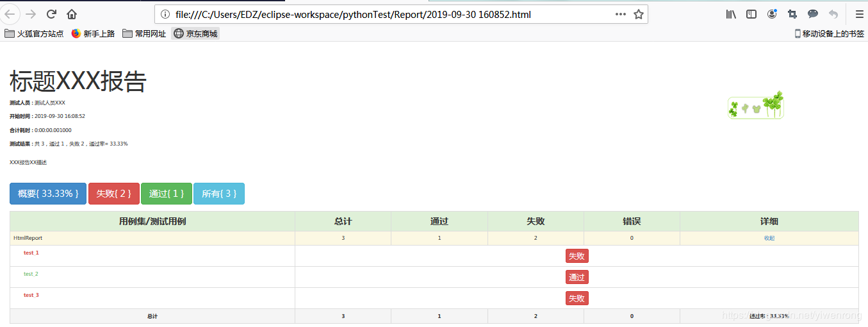Viewport: 868px width, 327px height.
Task: Open the browser home page
Action: [72, 14]
